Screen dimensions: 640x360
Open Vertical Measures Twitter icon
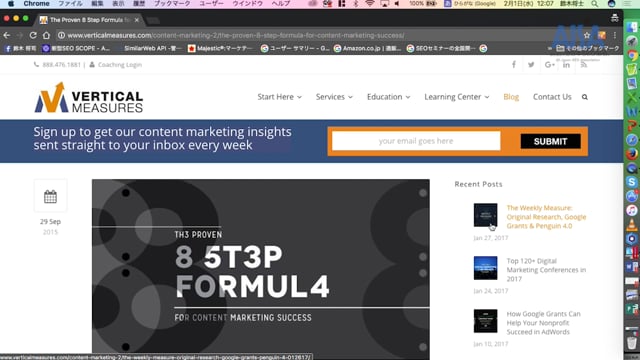(531, 64)
